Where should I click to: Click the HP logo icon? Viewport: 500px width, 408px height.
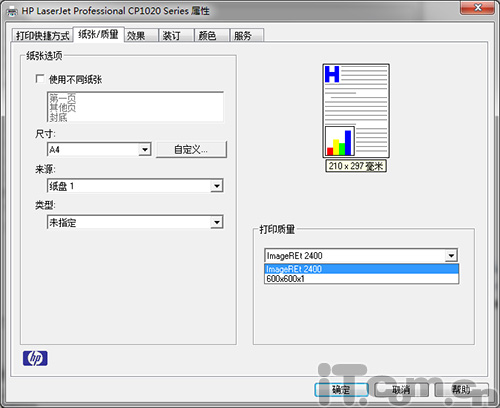point(35,358)
